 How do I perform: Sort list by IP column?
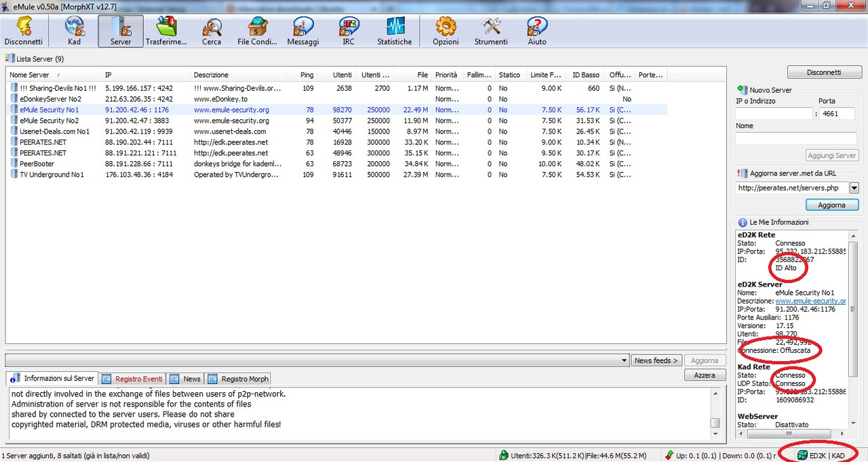pyautogui.click(x=146, y=75)
